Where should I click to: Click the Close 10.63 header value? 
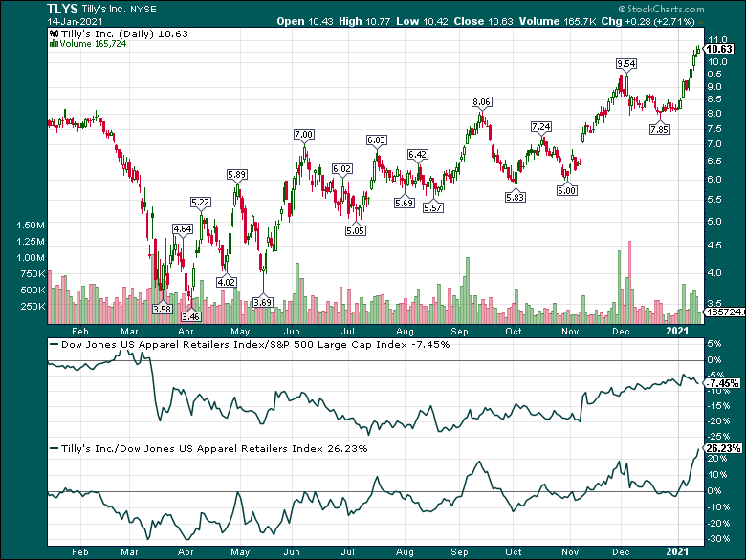[x=483, y=21]
